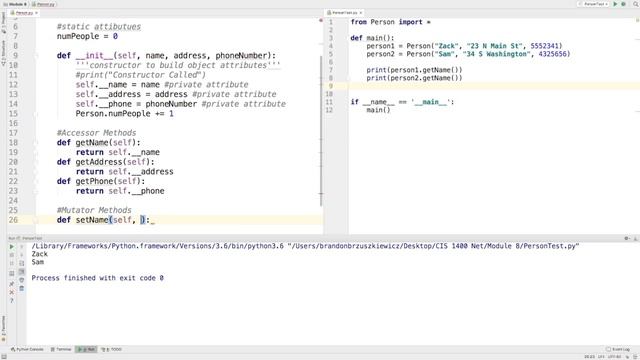This screenshot has width=640, height=360.
Task: Click the 'Sam' line in the Run output
Action: (38, 262)
